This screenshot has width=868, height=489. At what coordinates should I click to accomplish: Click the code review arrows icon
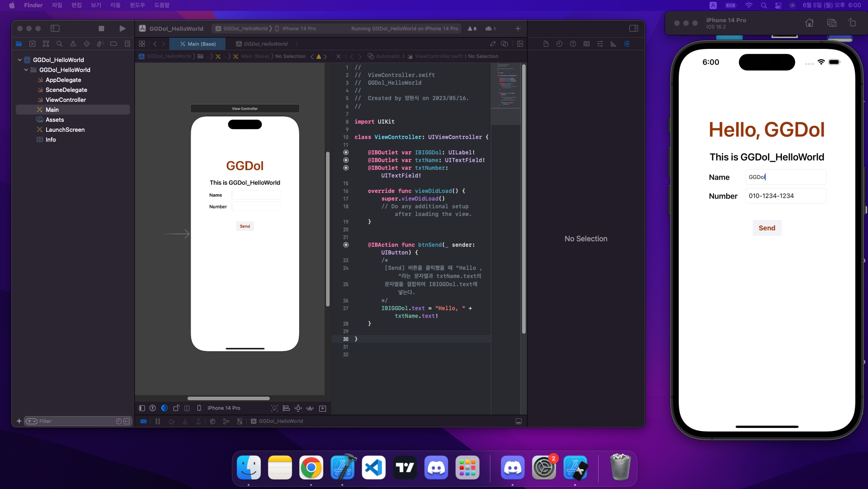click(493, 44)
